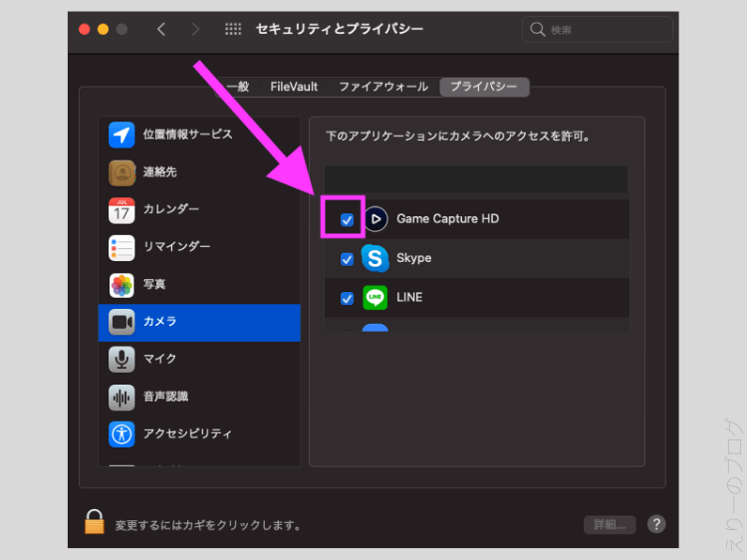747x560 pixels.
Task: Click the Skype app name
Action: click(414, 258)
